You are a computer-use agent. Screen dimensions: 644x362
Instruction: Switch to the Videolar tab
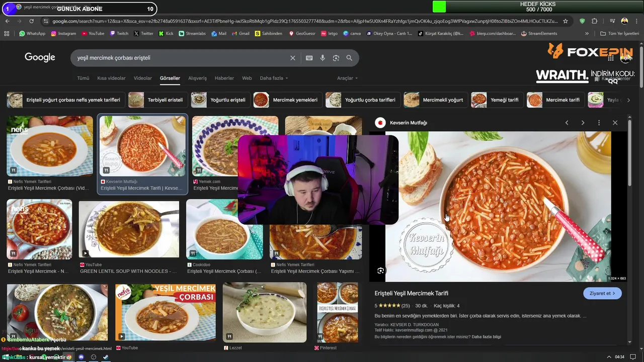click(143, 78)
